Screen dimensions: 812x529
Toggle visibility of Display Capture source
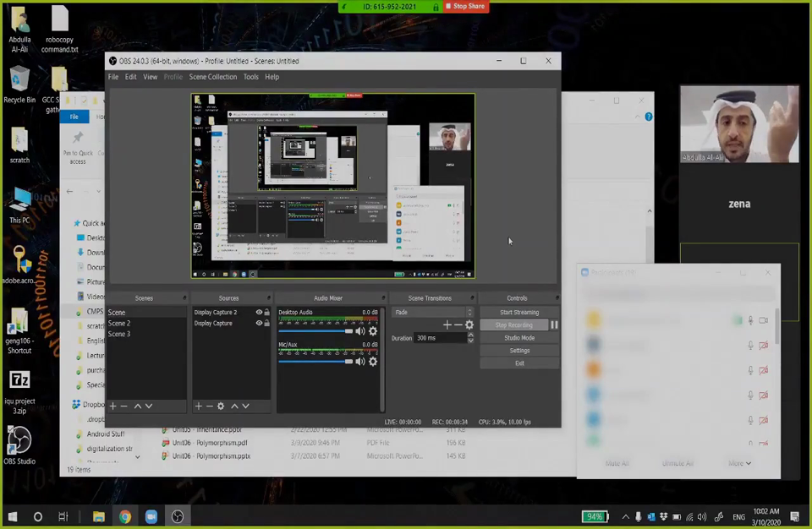pyautogui.click(x=259, y=324)
